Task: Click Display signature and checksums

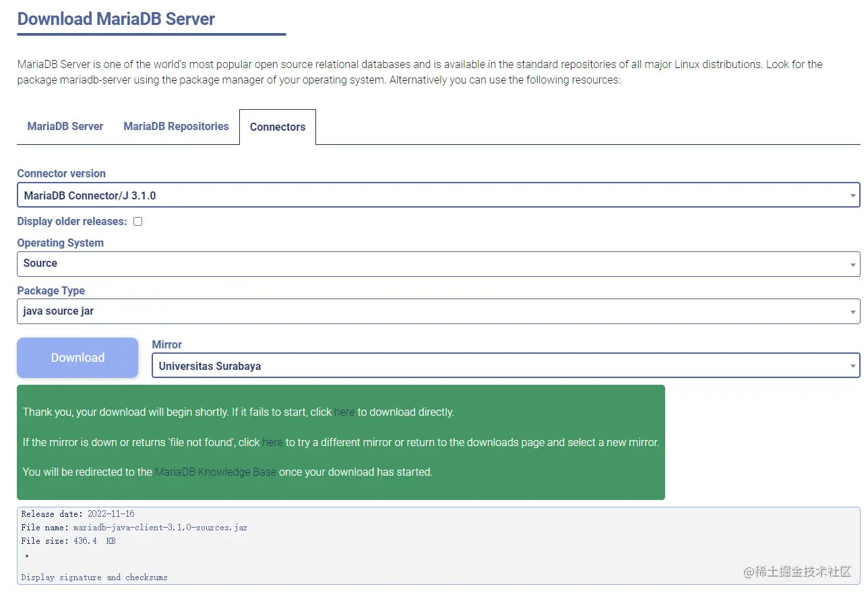Action: tap(94, 577)
